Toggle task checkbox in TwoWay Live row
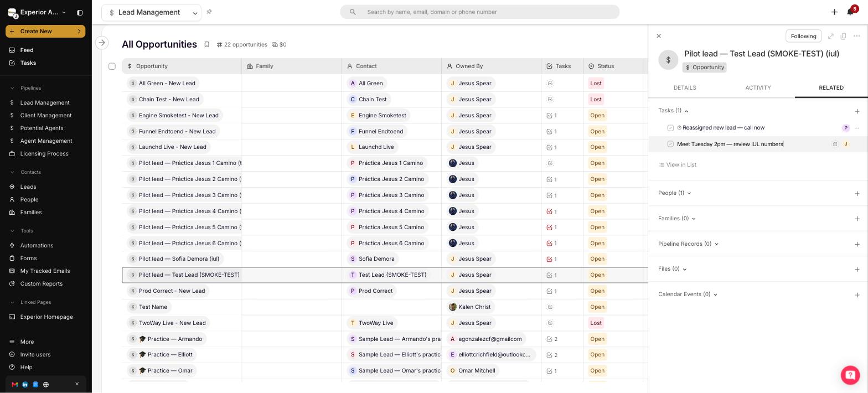This screenshot has height=393, width=868. click(550, 323)
